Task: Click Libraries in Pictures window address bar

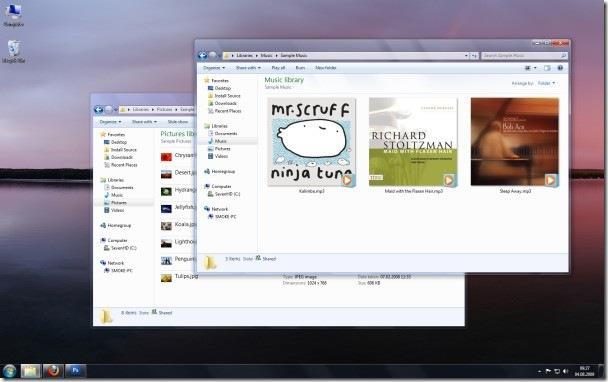Action: tap(140, 110)
